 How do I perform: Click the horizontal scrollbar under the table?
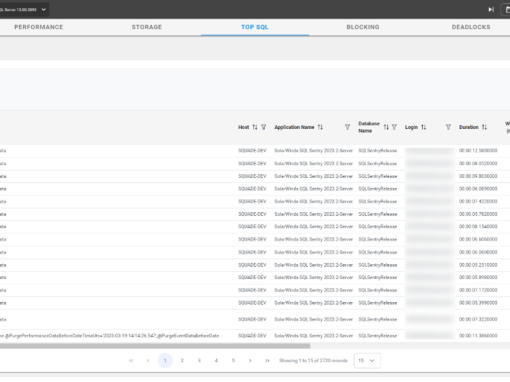click(155, 346)
